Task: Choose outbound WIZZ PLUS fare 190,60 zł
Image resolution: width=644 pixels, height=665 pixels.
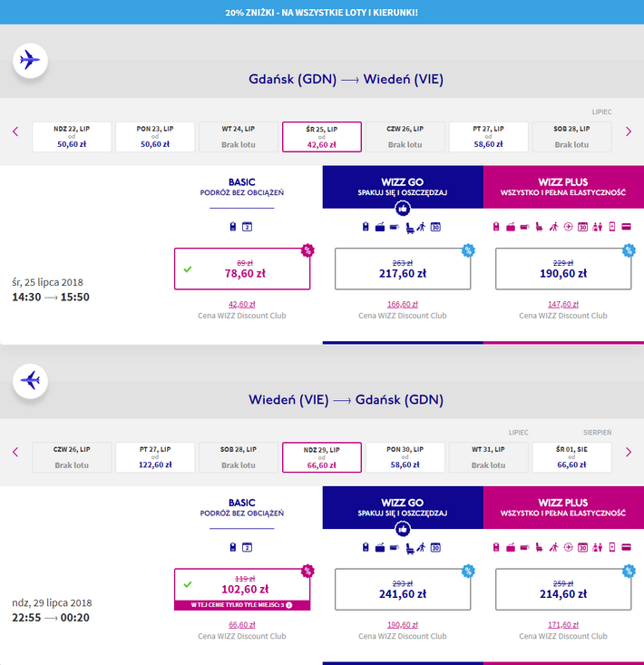Action: (x=563, y=269)
